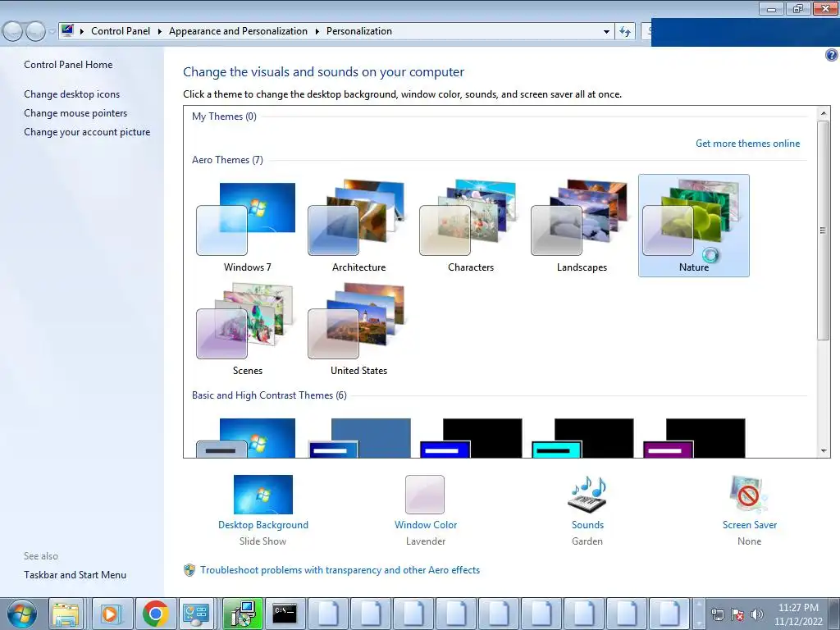
Task: Open Change mouse pointers
Action: point(75,113)
